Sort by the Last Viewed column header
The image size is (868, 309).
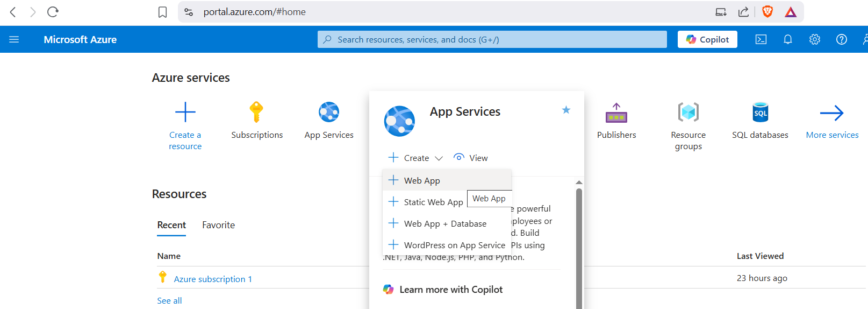pyautogui.click(x=760, y=256)
